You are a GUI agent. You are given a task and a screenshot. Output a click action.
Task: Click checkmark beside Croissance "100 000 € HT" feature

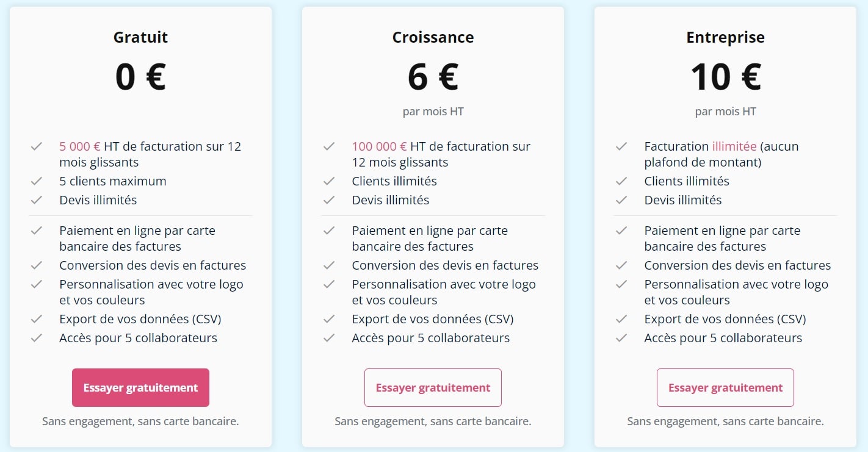(329, 146)
